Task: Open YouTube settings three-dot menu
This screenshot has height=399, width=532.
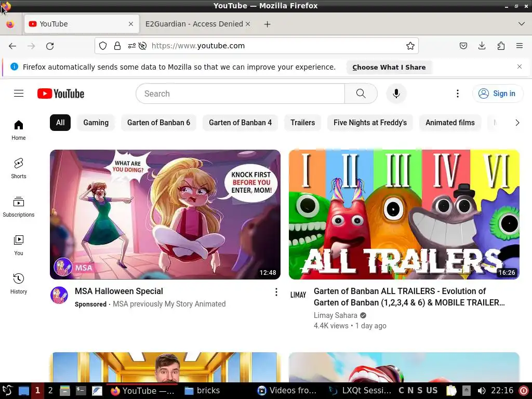Action: [457, 94]
